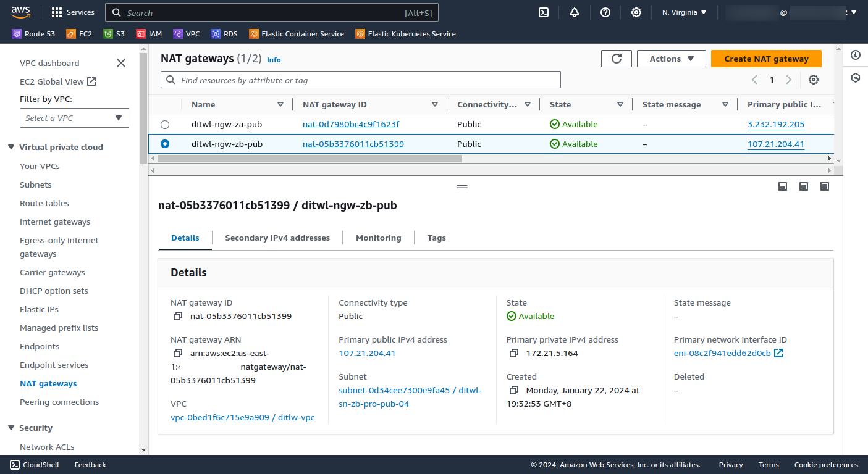The height and width of the screenshot is (474, 868).
Task: Switch to the Monitoring tab
Action: 379,238
